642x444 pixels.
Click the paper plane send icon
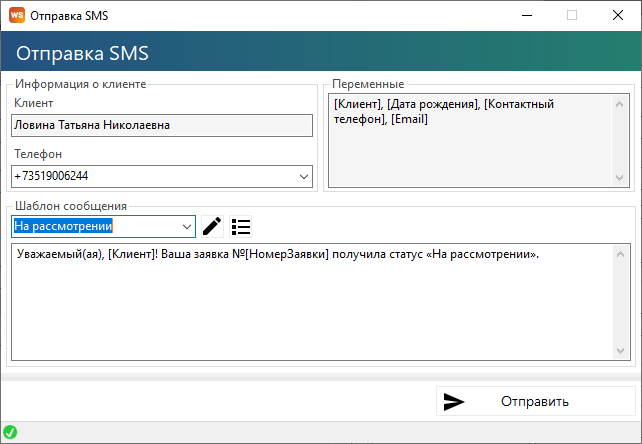[x=454, y=402]
